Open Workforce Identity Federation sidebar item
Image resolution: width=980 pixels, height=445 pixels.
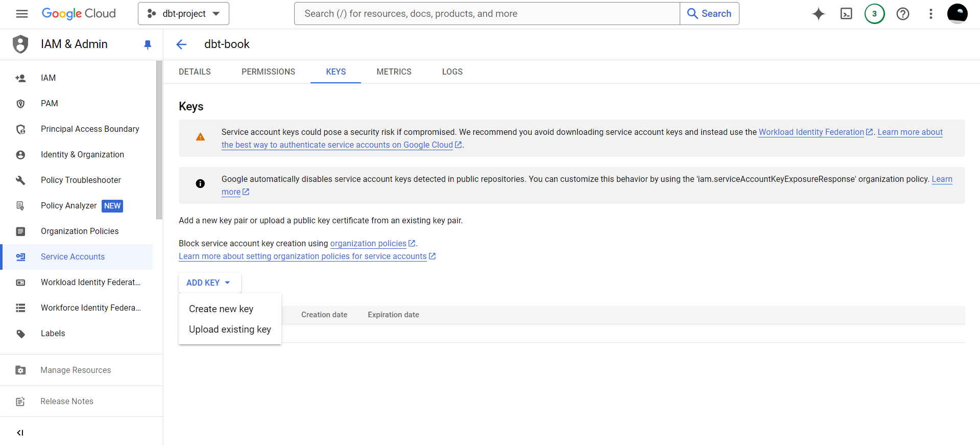click(x=77, y=308)
